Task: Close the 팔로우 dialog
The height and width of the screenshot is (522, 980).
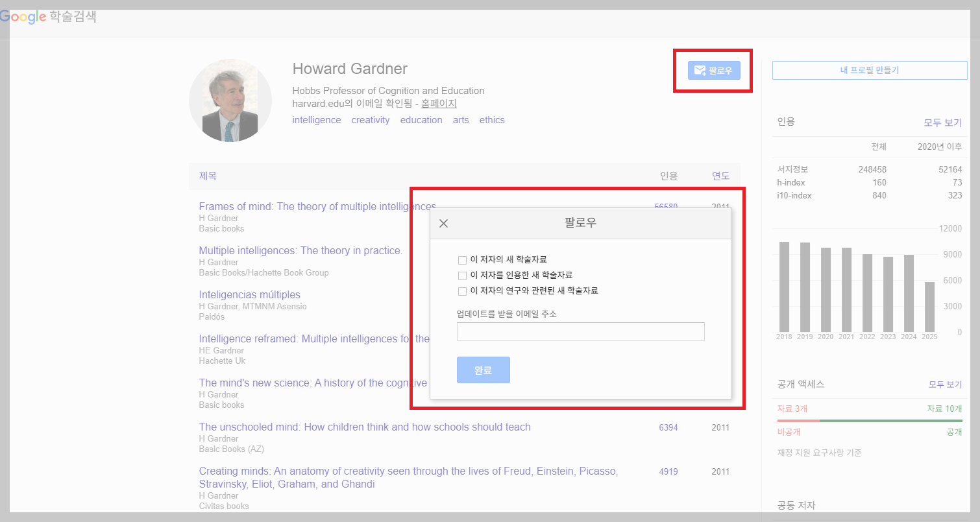Action: [x=444, y=222]
